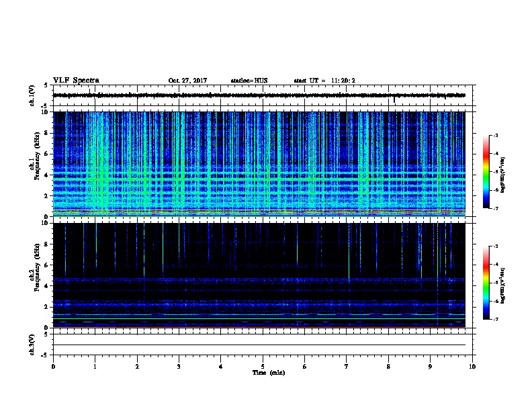The image size is (532, 411).
Task: Click the ch.1 voltage waveform trace
Action: [259, 95]
